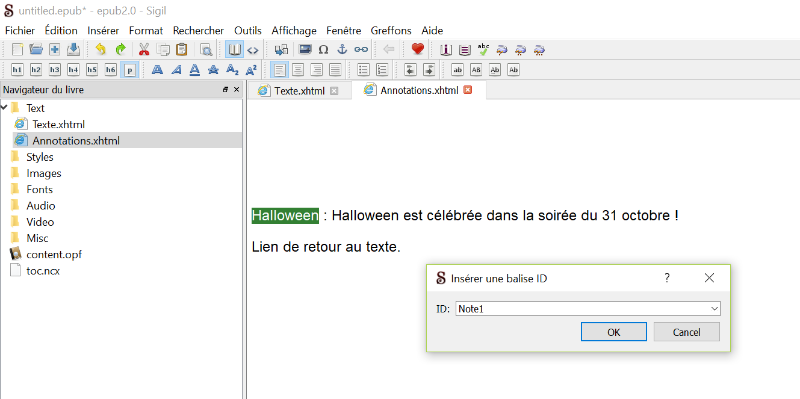This screenshot has height=399, width=800.
Task: Toggle the h3 heading style
Action: [x=55, y=69]
